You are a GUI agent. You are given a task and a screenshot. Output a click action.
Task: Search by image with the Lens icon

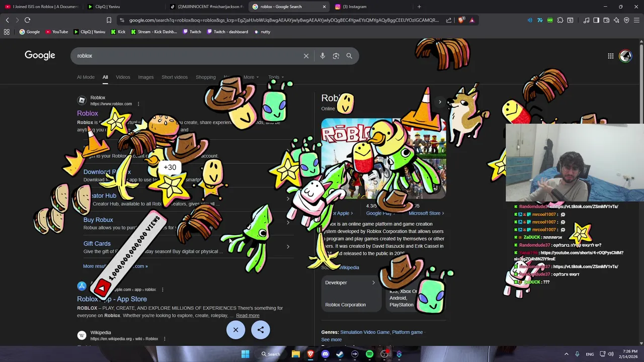[336, 56]
